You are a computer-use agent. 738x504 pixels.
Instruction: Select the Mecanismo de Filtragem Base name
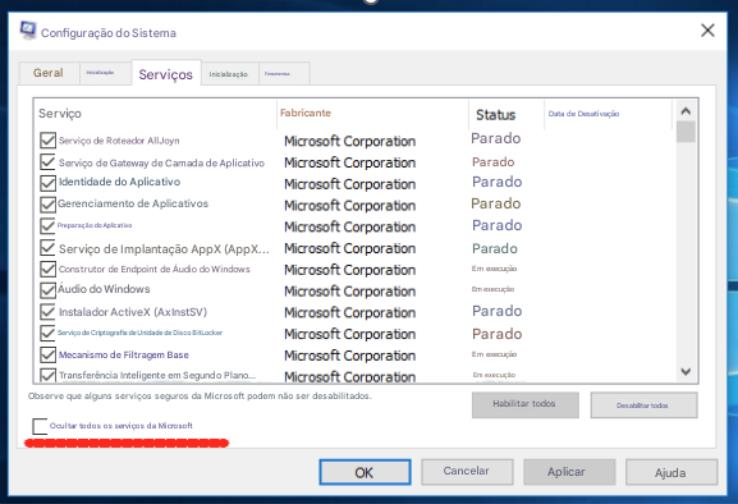pyautogui.click(x=124, y=355)
